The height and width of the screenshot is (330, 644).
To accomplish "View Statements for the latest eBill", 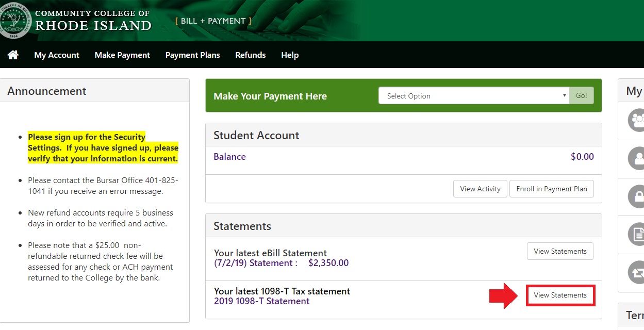I will coord(560,251).
